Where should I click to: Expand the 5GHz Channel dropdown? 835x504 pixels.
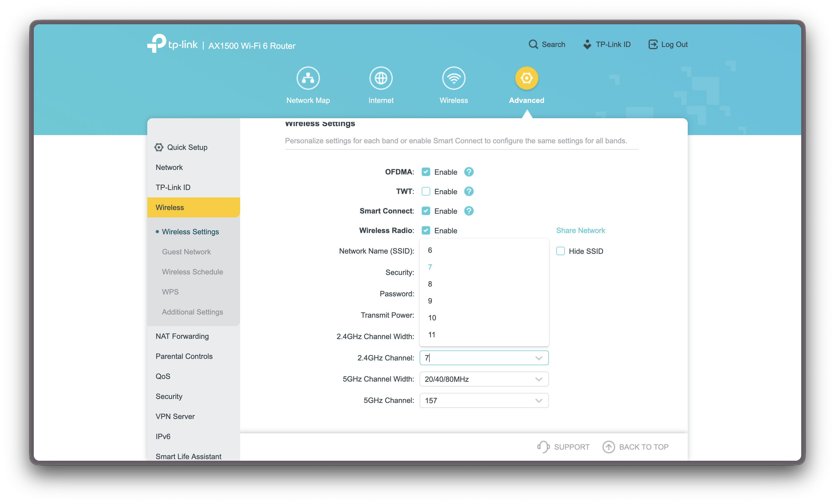tap(483, 400)
